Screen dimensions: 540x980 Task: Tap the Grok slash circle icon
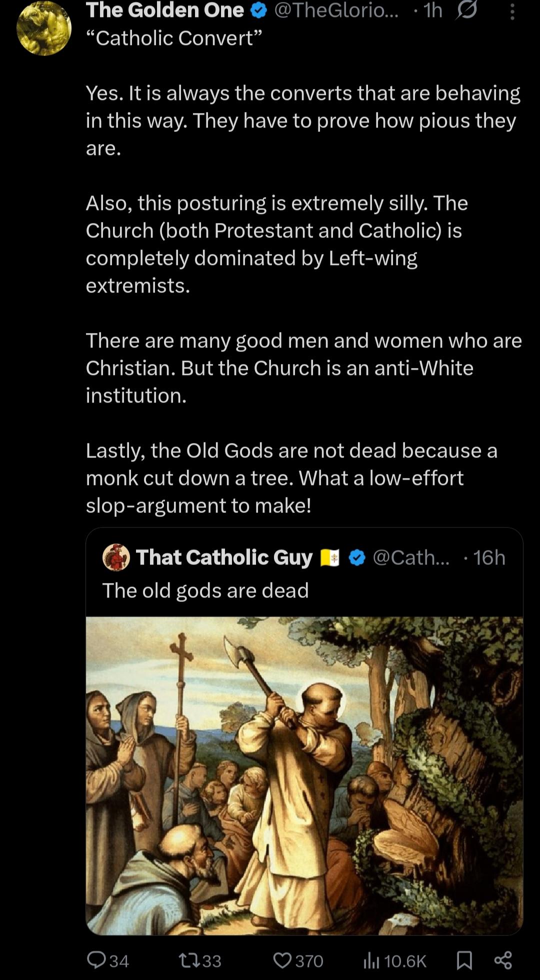click(x=466, y=11)
